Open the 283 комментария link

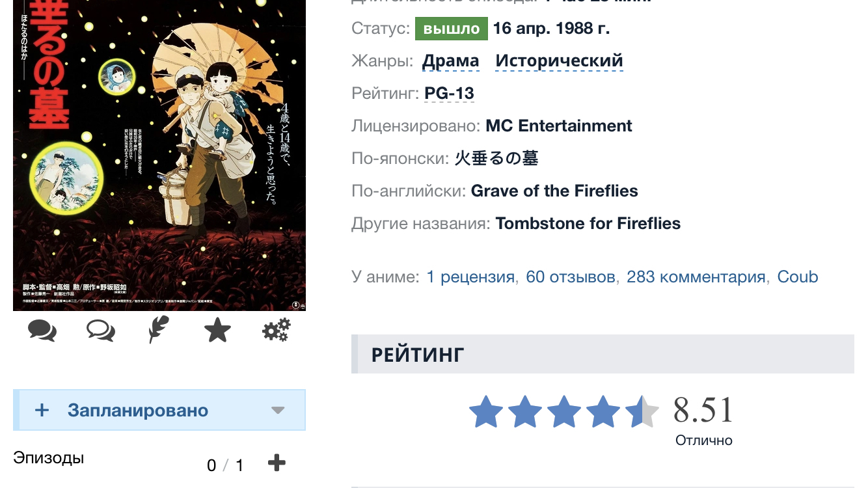(x=696, y=277)
